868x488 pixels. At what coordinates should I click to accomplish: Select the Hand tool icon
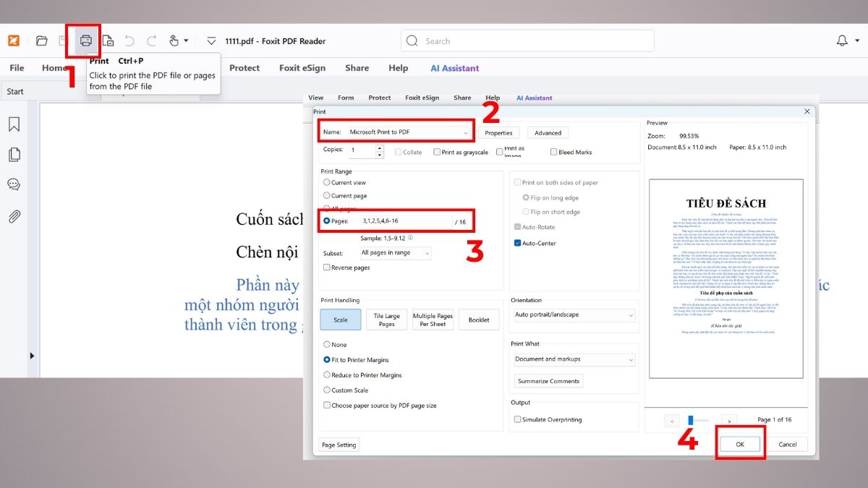tap(174, 40)
